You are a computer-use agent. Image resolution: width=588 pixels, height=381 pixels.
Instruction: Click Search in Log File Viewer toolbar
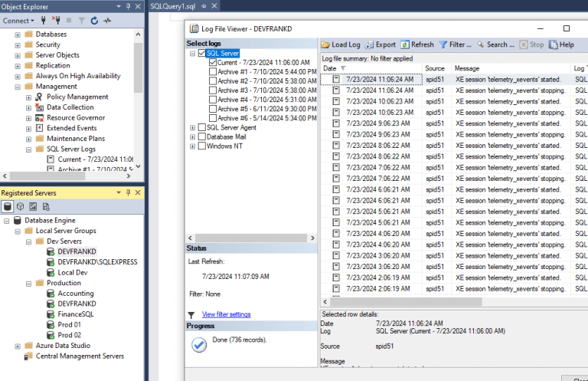(495, 44)
